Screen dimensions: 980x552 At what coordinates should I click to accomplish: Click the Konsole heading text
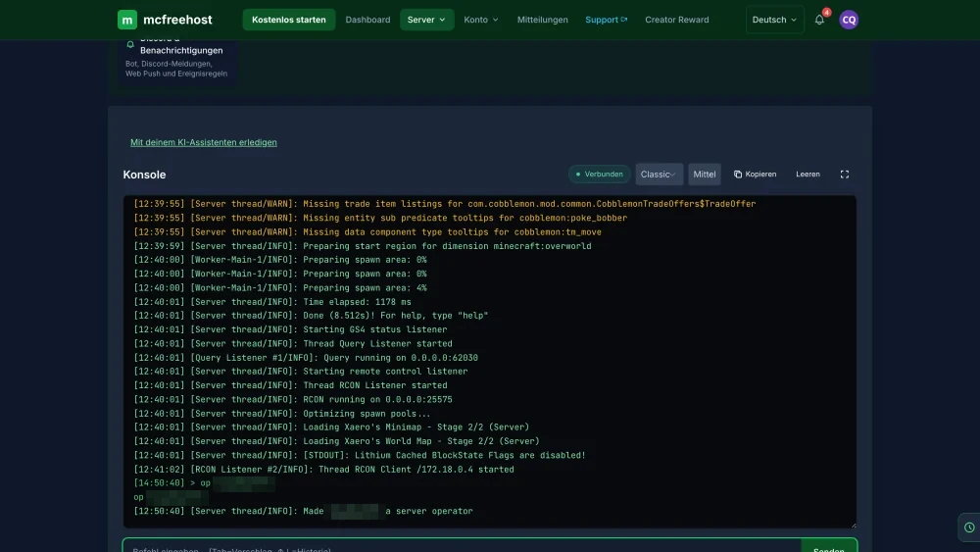pos(144,176)
